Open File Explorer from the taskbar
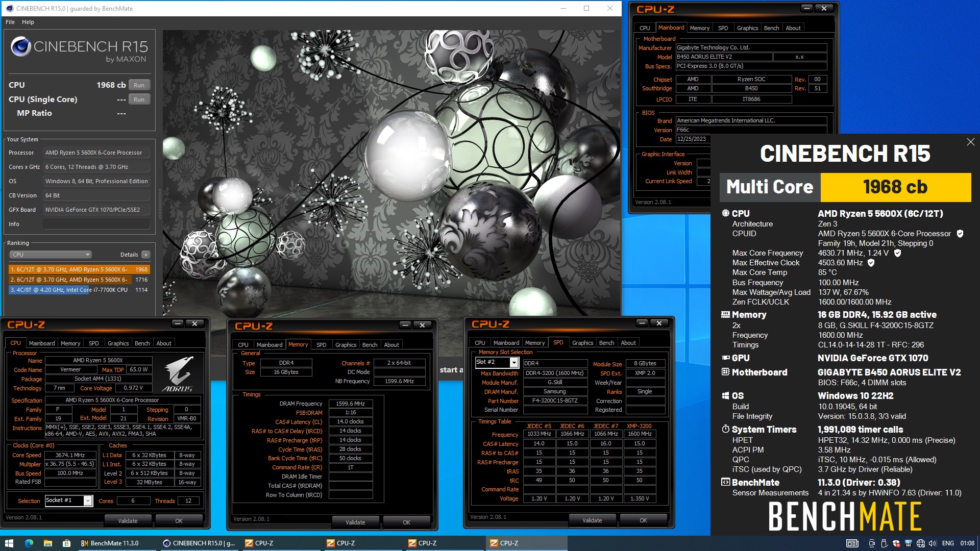 [48, 543]
